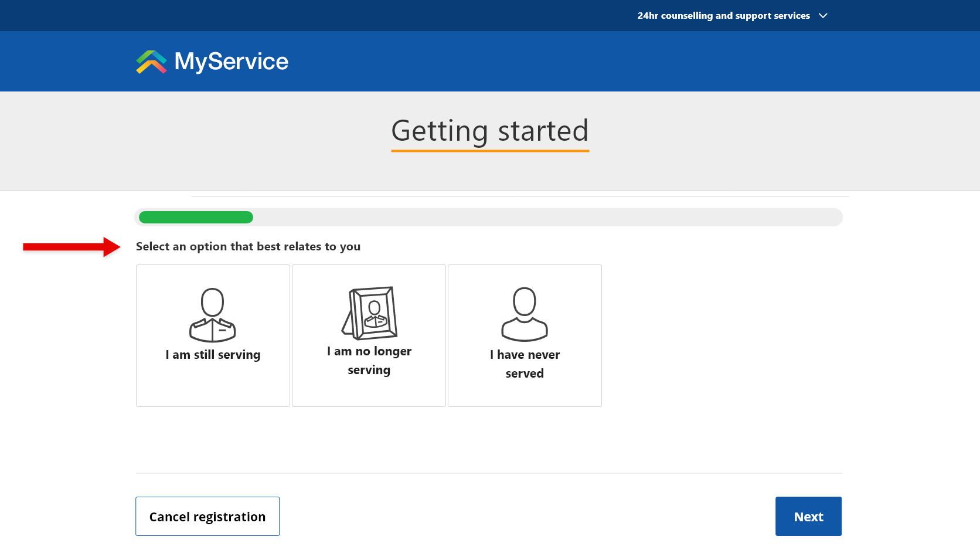Choose the 'I am no longer serving' card
Screen dimensions: 980x560
coord(369,335)
